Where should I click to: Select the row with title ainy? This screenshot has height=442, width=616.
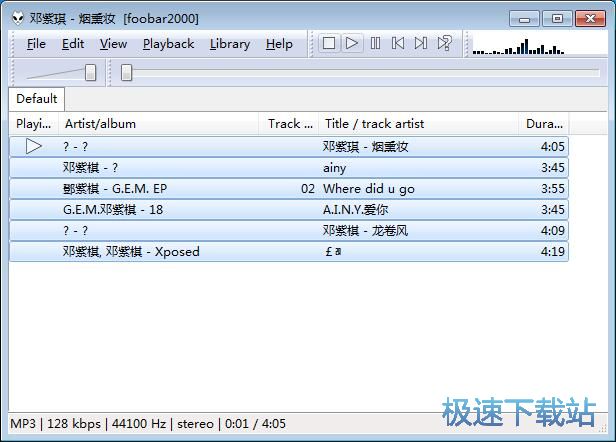tap(289, 168)
